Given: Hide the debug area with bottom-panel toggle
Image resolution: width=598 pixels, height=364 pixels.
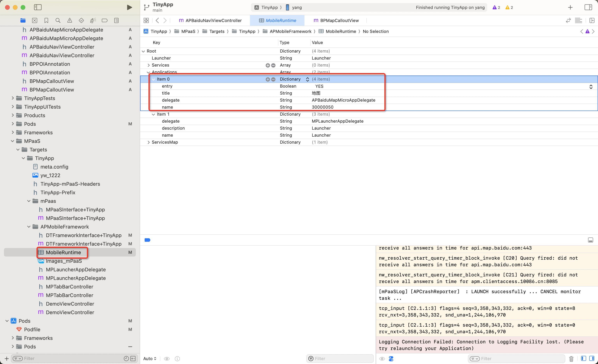Looking at the screenshot, I should point(590,240).
